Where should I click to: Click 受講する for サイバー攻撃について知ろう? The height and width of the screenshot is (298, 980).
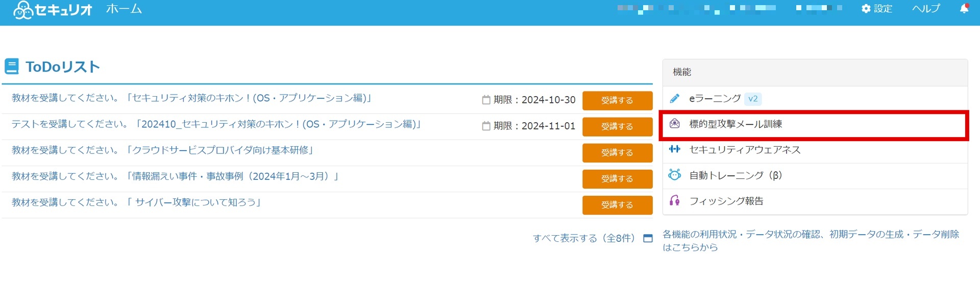coord(617,205)
